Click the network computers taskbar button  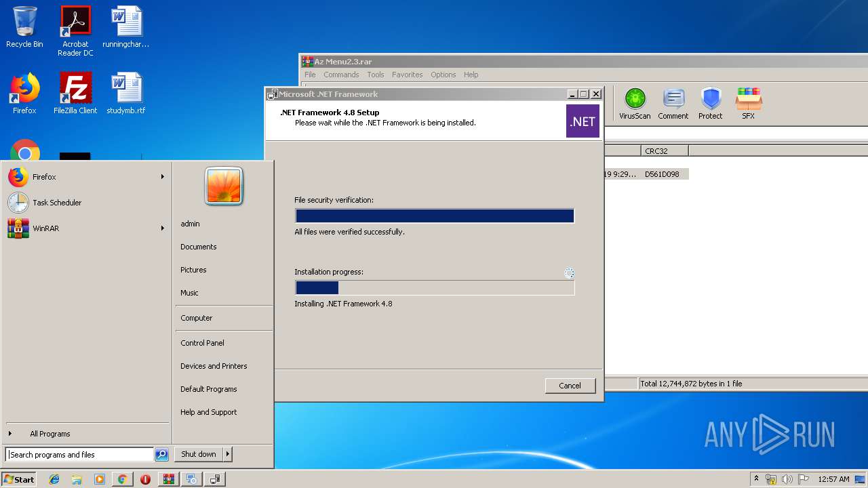point(215,479)
